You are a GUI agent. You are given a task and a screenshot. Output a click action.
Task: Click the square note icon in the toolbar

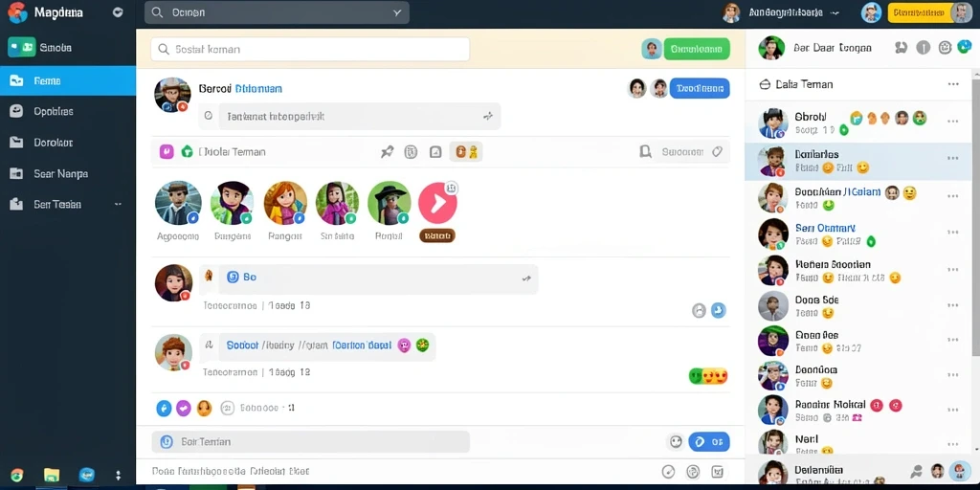[435, 151]
